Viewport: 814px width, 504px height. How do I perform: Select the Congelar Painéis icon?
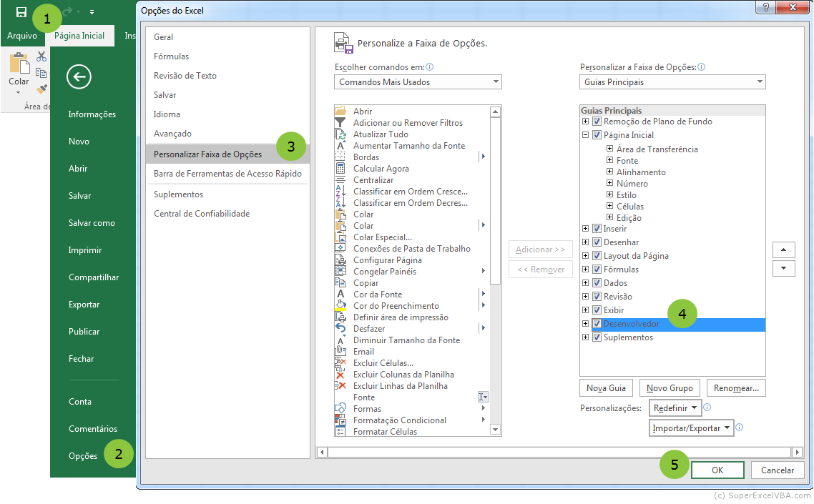(x=340, y=271)
